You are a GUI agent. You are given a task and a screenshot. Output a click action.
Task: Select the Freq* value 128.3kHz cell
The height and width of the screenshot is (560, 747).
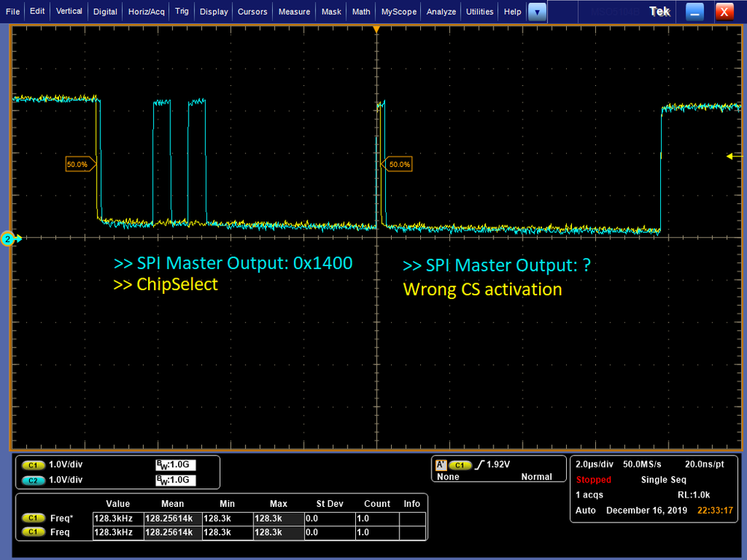coord(118,519)
